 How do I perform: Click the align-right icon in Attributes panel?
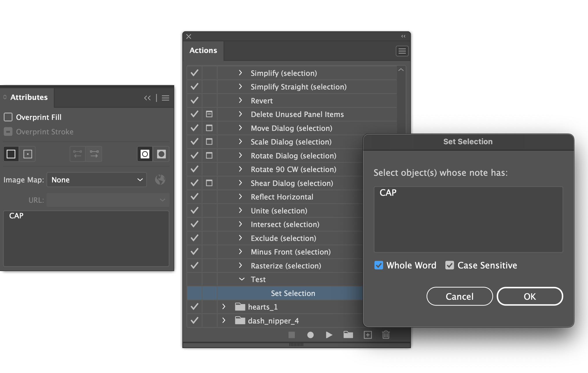point(94,153)
